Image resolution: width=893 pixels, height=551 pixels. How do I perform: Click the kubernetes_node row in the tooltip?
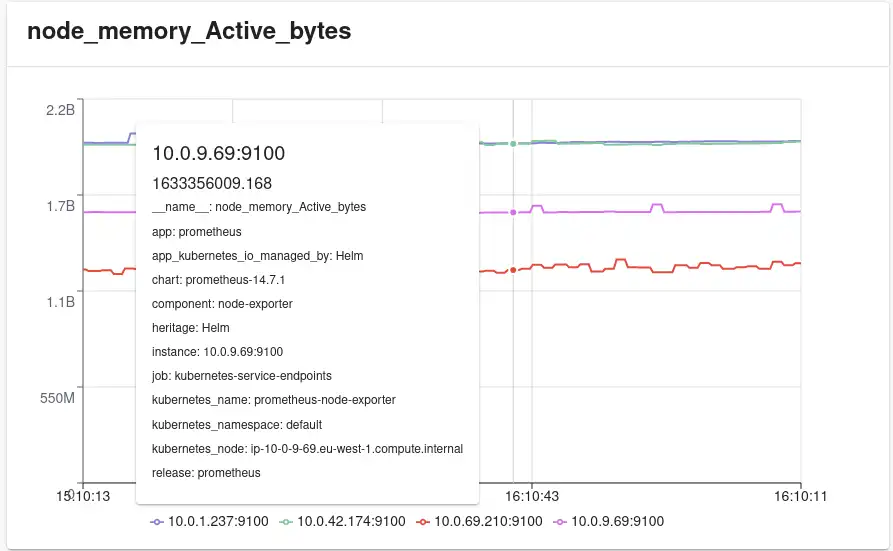[x=307, y=448]
